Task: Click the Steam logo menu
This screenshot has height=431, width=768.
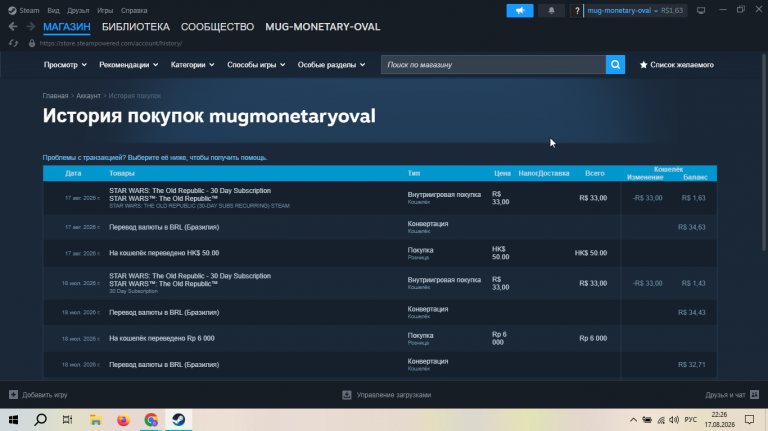Action: 12,10
